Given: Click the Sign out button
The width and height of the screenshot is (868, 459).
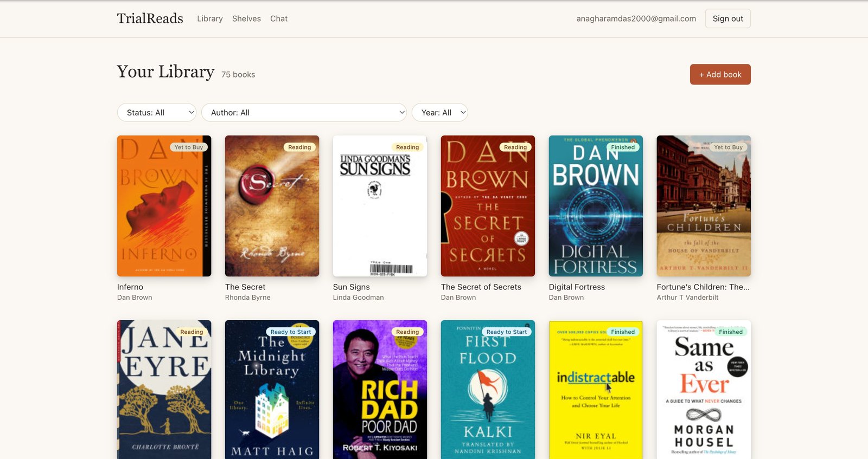Looking at the screenshot, I should [728, 18].
